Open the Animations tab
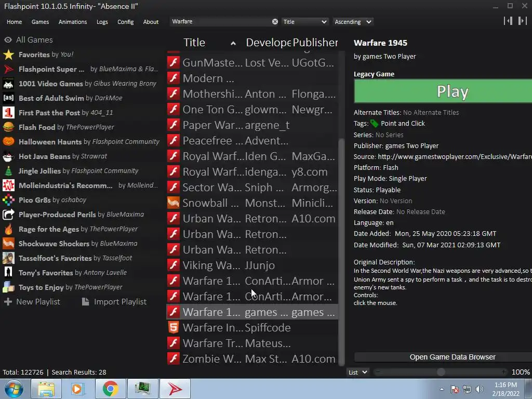This screenshot has width=532, height=399. pos(73,22)
